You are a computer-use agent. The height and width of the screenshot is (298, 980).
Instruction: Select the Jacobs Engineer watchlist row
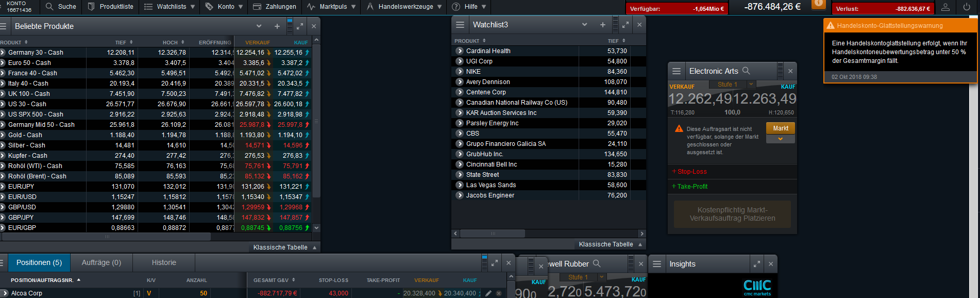(548, 195)
